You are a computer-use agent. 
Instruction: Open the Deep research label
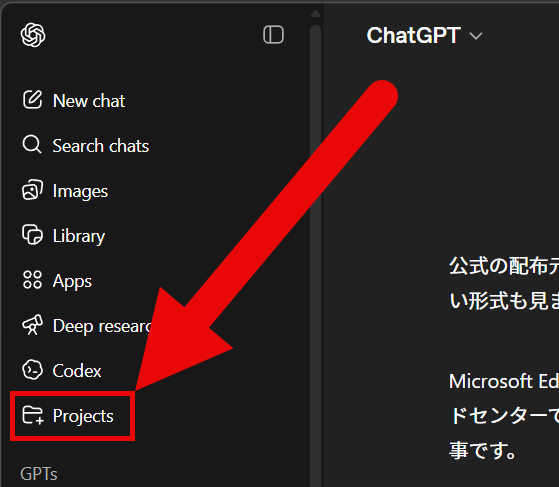[102, 327]
